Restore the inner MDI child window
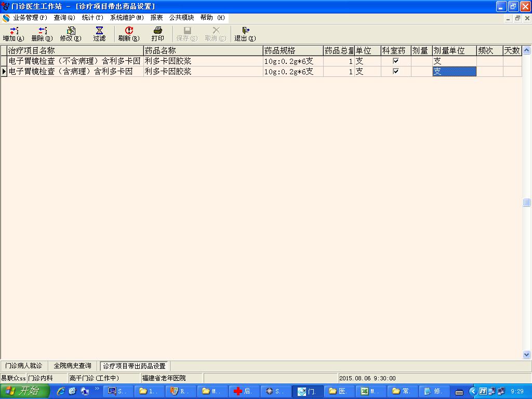 click(517, 18)
